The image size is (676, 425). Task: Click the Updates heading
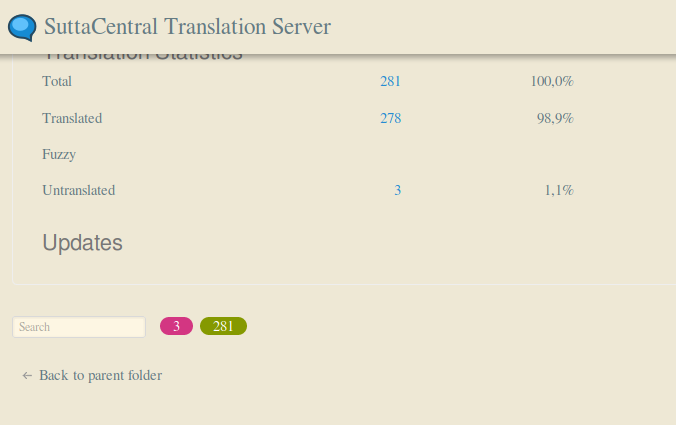pos(82,243)
